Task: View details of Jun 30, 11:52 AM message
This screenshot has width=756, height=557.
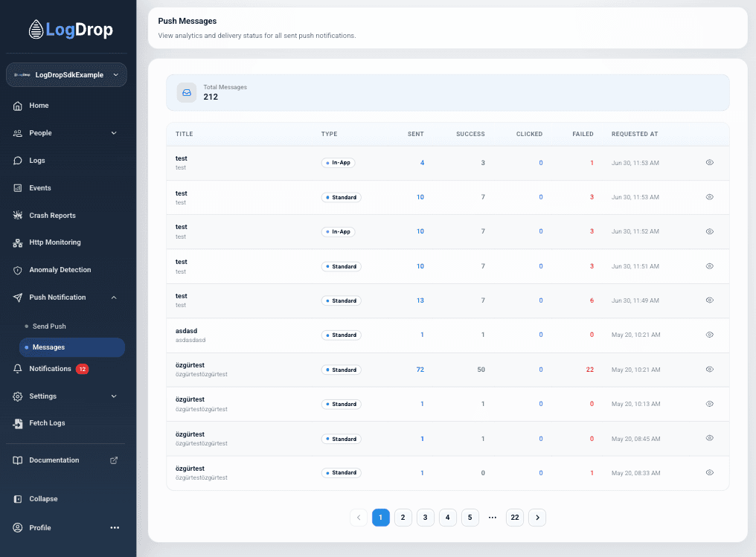Action: pos(710,232)
